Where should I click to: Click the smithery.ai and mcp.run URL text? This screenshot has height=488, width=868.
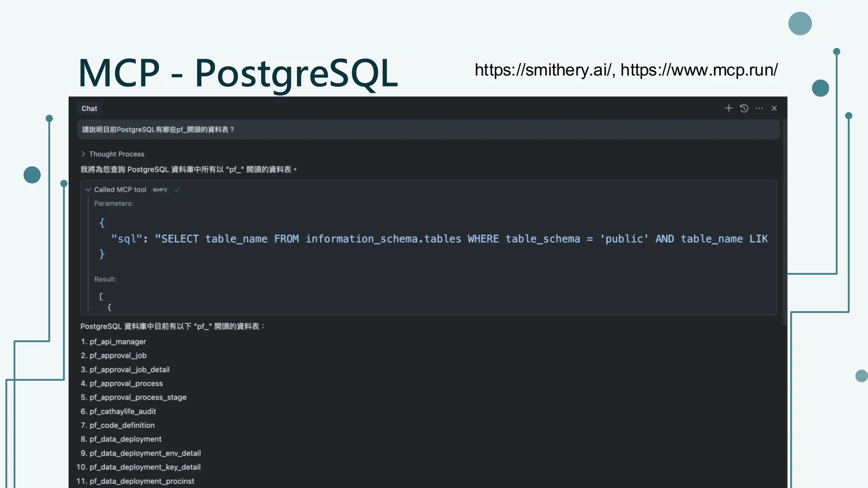[626, 70]
